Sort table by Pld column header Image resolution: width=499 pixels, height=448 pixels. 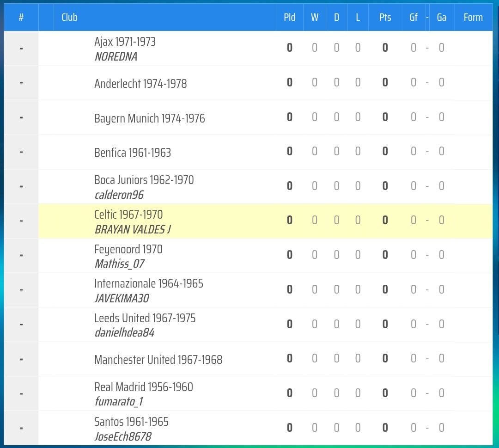(x=290, y=17)
